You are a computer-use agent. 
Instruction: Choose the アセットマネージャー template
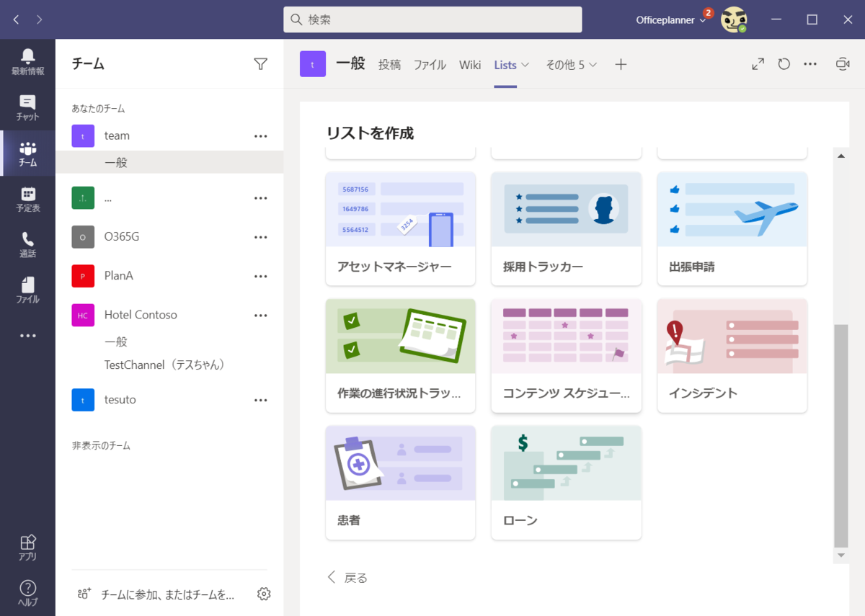400,229
